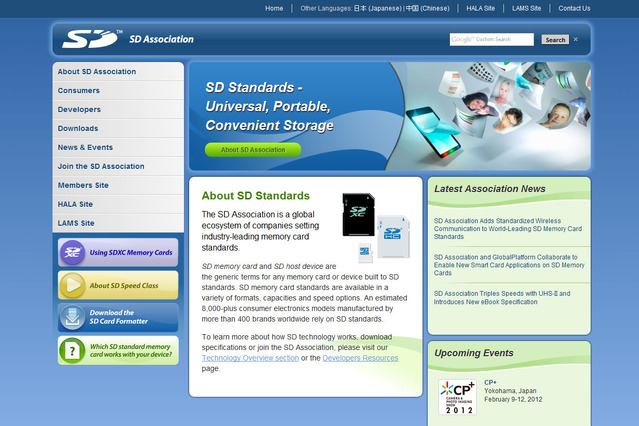
Task: Click the Search button
Action: [x=555, y=40]
